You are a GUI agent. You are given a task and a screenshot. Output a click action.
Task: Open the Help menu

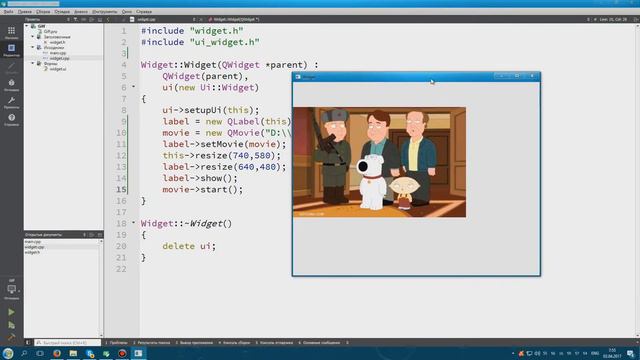coord(144,12)
